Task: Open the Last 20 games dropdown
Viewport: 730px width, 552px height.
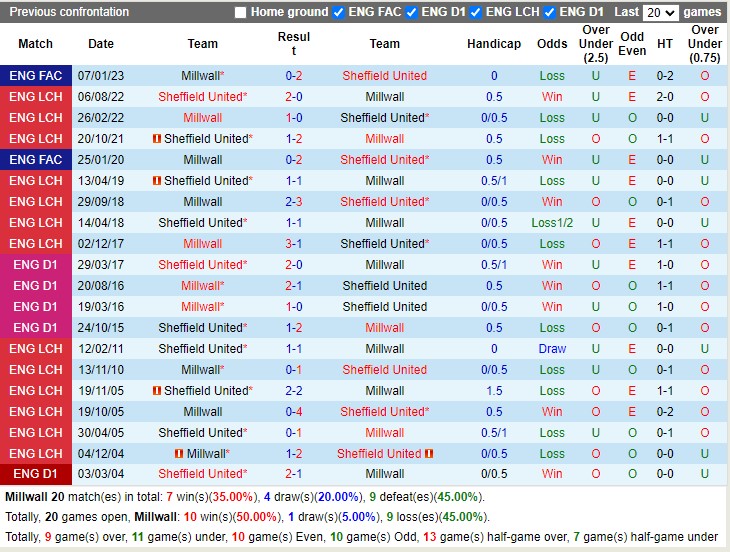Action: tap(660, 13)
